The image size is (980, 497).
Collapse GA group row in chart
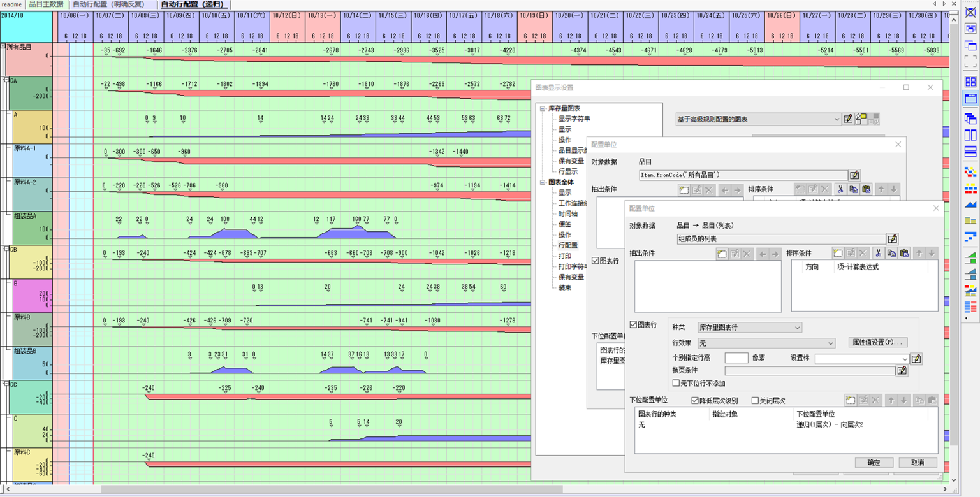[x=6, y=81]
